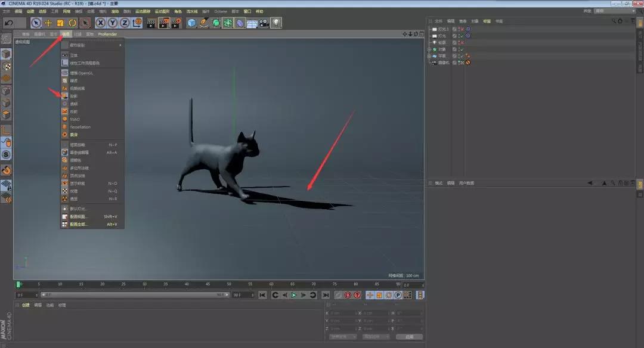Select the Rotate tool
The height and width of the screenshot is (348, 644).
click(x=72, y=23)
